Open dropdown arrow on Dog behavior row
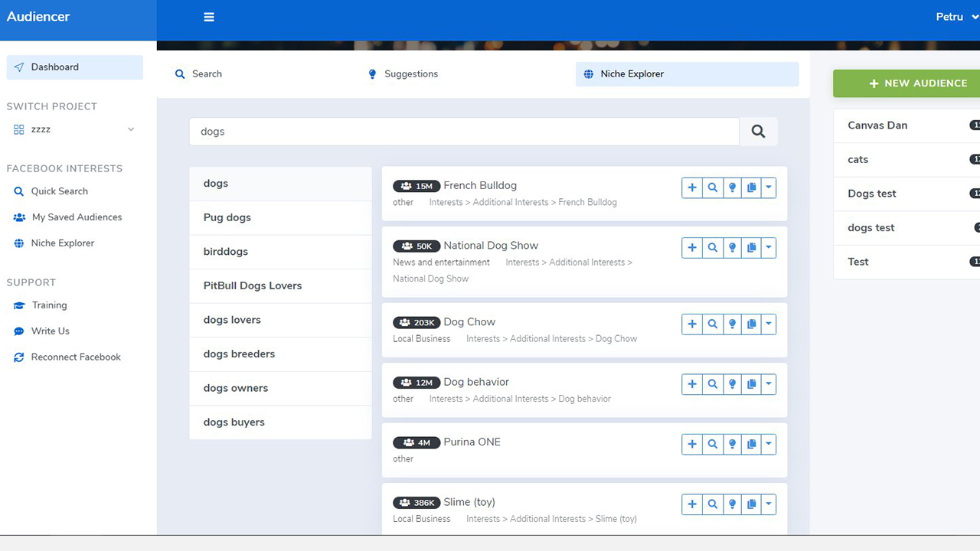 coord(769,384)
